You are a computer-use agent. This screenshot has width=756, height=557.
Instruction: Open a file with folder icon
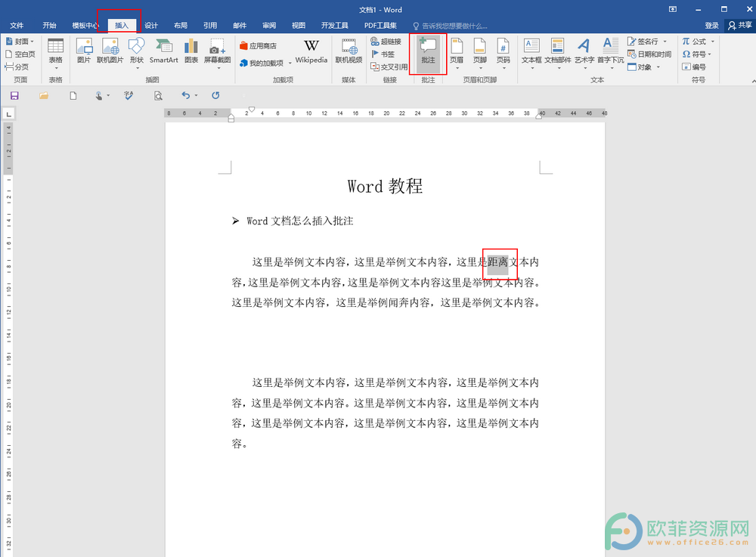44,95
